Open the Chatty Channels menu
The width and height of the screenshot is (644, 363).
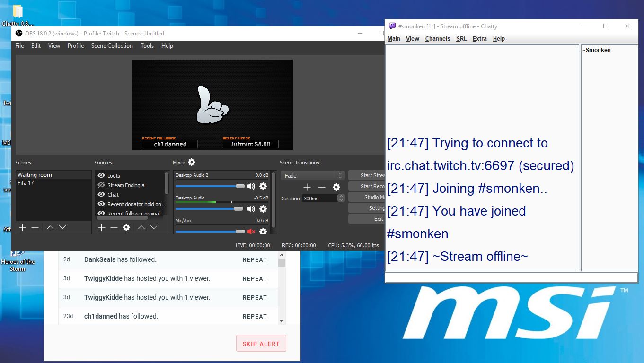click(x=438, y=39)
